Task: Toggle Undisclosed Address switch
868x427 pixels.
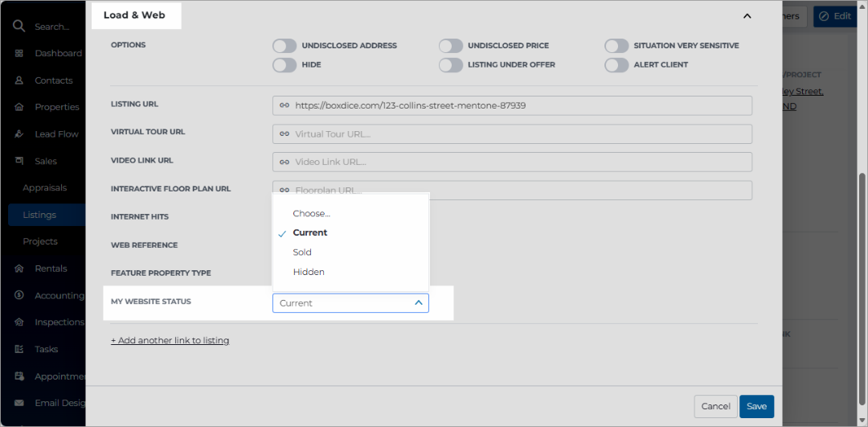Action: (285, 45)
